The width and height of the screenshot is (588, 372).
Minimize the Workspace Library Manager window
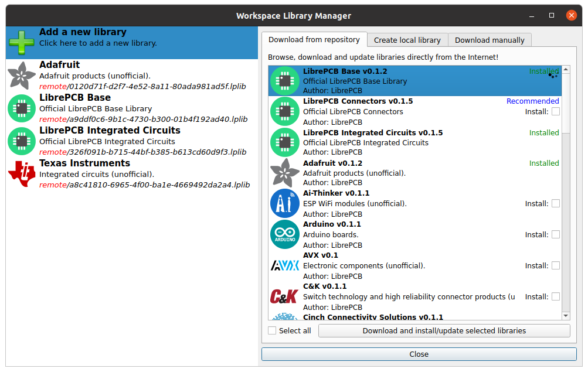pos(531,15)
